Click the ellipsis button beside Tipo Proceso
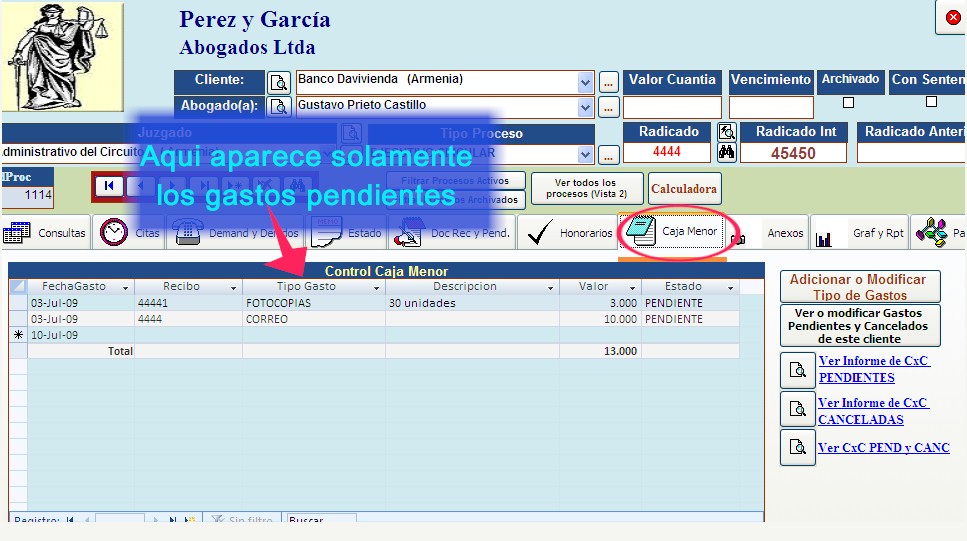967x541 pixels. (609, 155)
